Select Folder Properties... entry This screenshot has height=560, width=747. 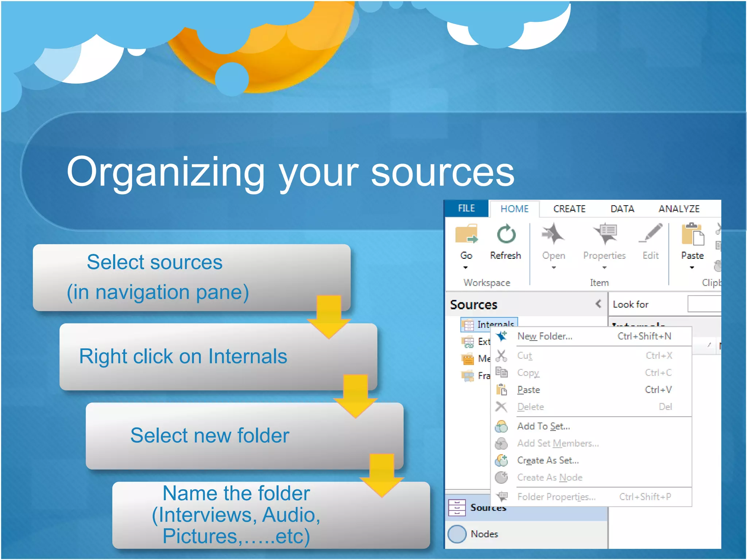pos(591,497)
